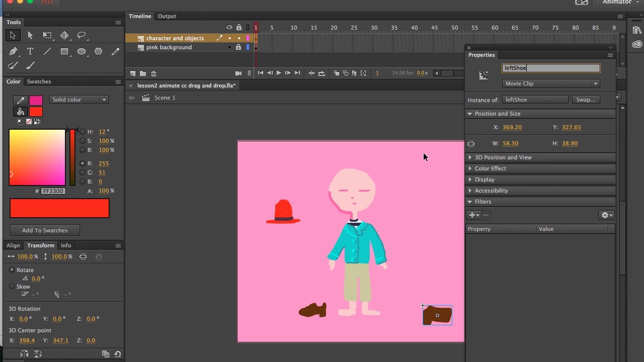Select the PolyStar hexagon tool

(99, 51)
